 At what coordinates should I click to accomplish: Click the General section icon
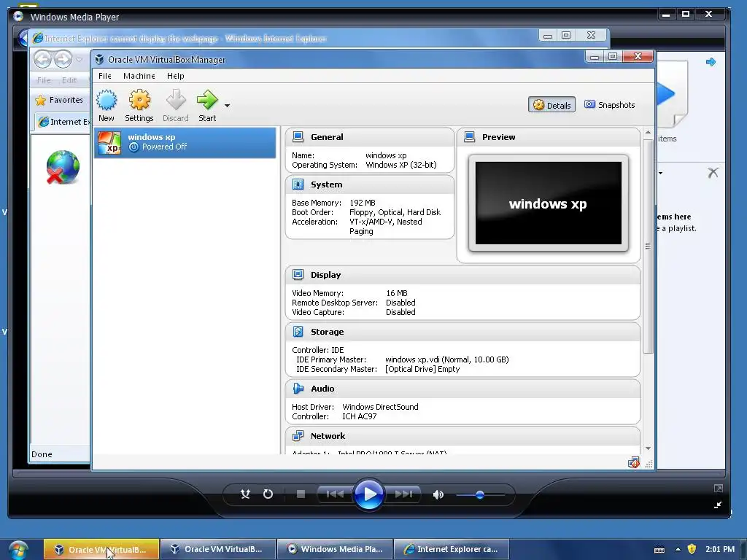(x=298, y=137)
